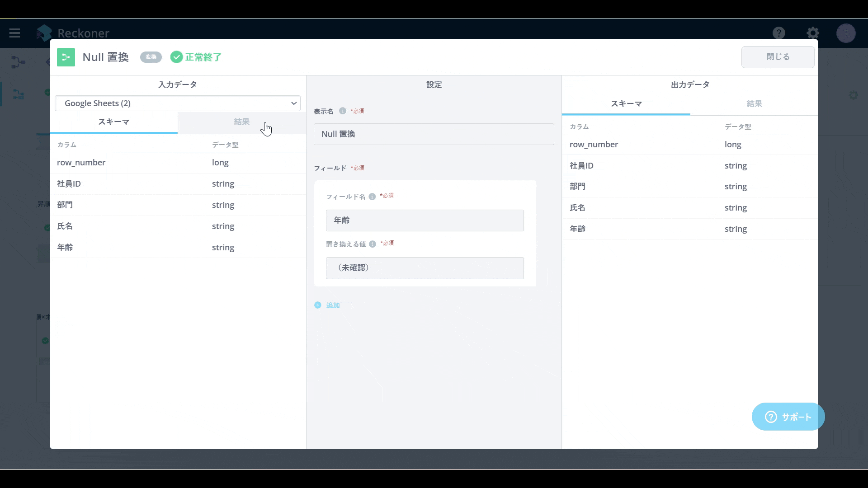Focus the 置き換える値 input showing （未確認）
Viewport: 868px width, 488px height.
tap(425, 268)
